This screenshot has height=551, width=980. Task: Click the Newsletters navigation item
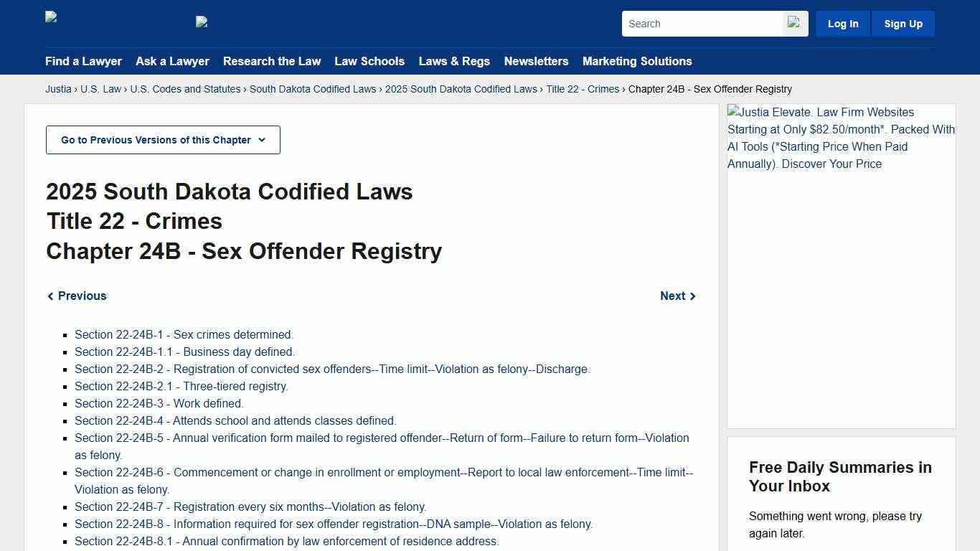(536, 62)
